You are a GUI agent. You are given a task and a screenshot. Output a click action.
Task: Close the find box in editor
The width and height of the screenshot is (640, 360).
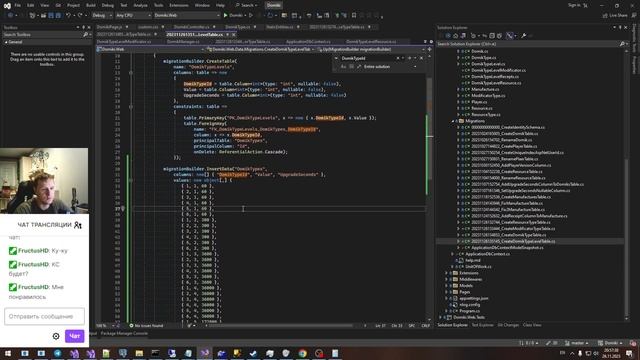point(422,58)
